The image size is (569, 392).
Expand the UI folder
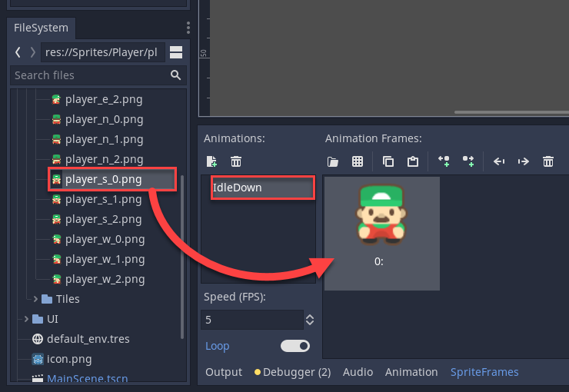[x=26, y=319]
